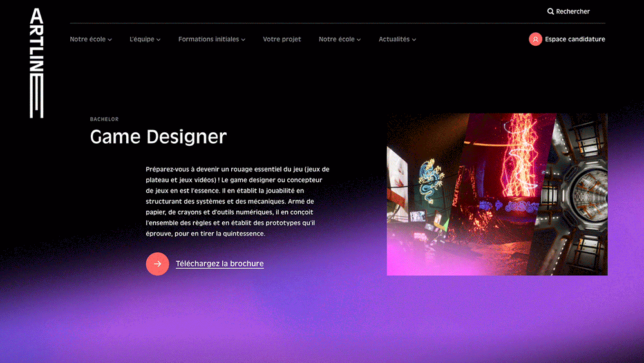Image resolution: width=644 pixels, height=363 pixels.
Task: Expand the chevron next to L'équipe
Action: click(158, 40)
